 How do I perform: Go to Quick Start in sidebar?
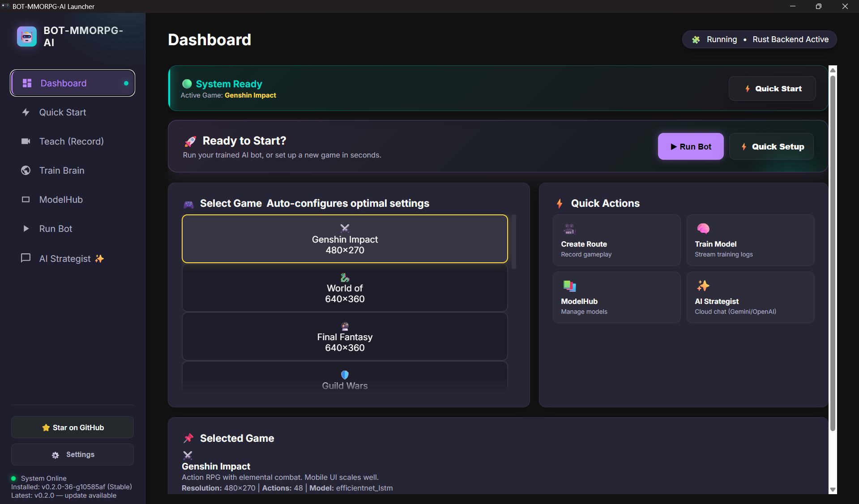click(x=73, y=112)
